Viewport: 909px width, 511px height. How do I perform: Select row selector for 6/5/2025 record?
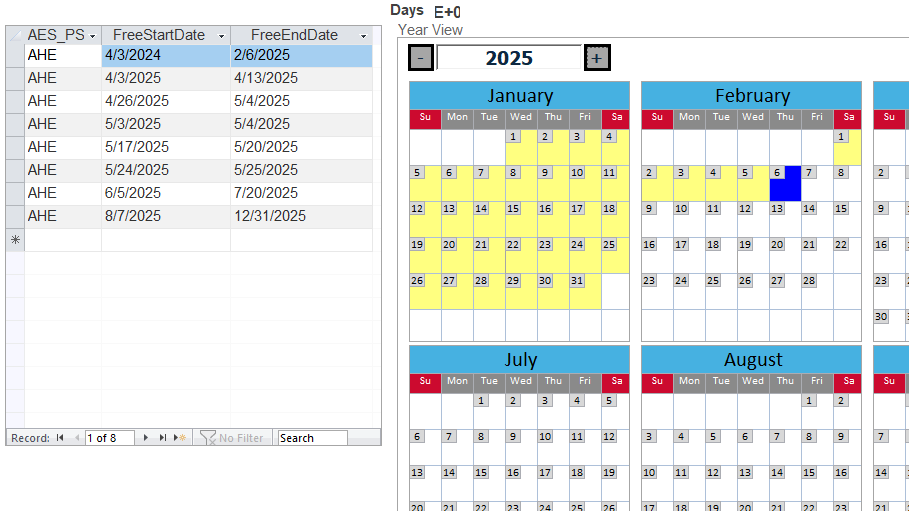pyautogui.click(x=16, y=193)
